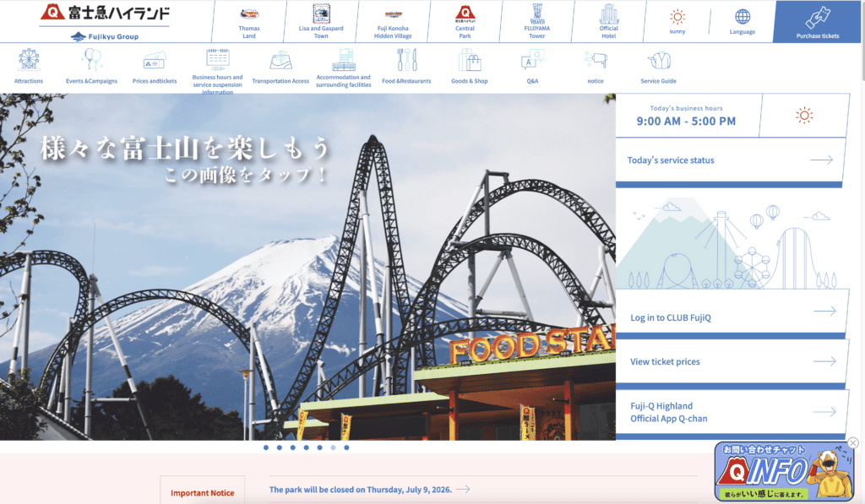
Task: Select the second carousel dot
Action: [279, 447]
